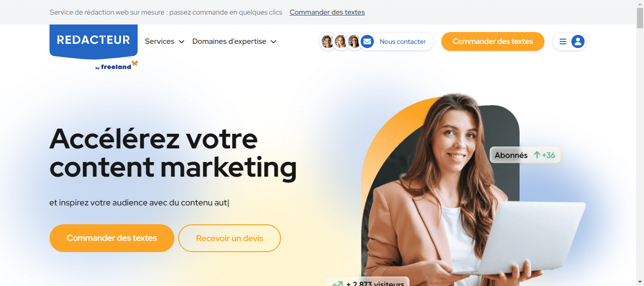644x286 pixels.
Task: Click the Nous contacter link
Action: 403,41
